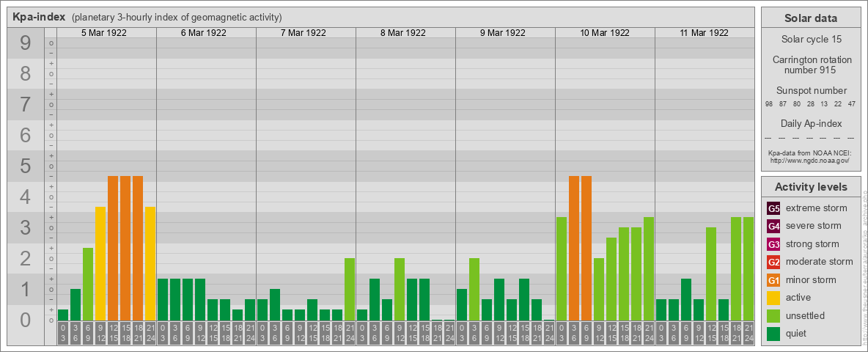Click the G5 extreme storm badge
This screenshot has height=352, width=868.
(774, 209)
